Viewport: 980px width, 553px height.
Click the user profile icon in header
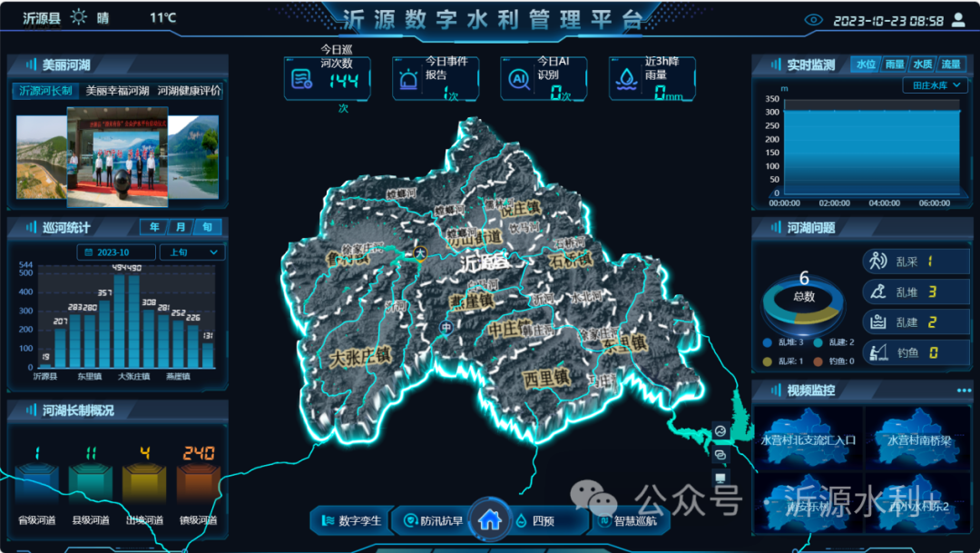coord(957,20)
